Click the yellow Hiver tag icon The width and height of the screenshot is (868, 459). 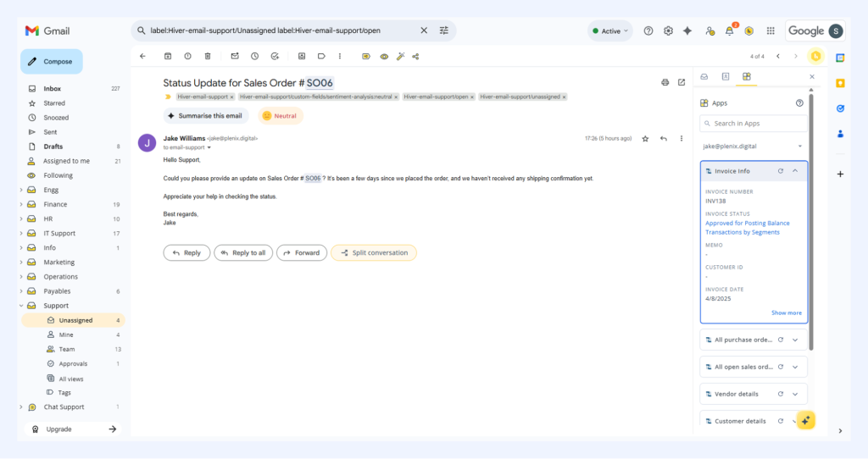click(x=366, y=57)
